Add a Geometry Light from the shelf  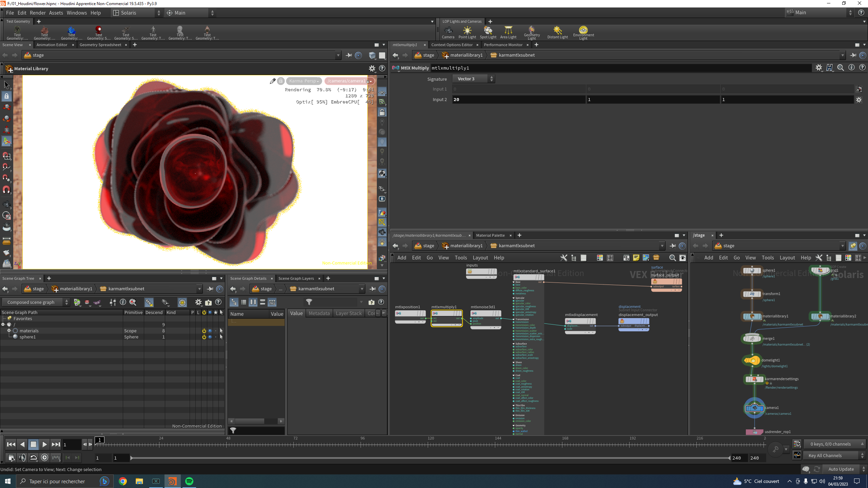[x=532, y=33]
